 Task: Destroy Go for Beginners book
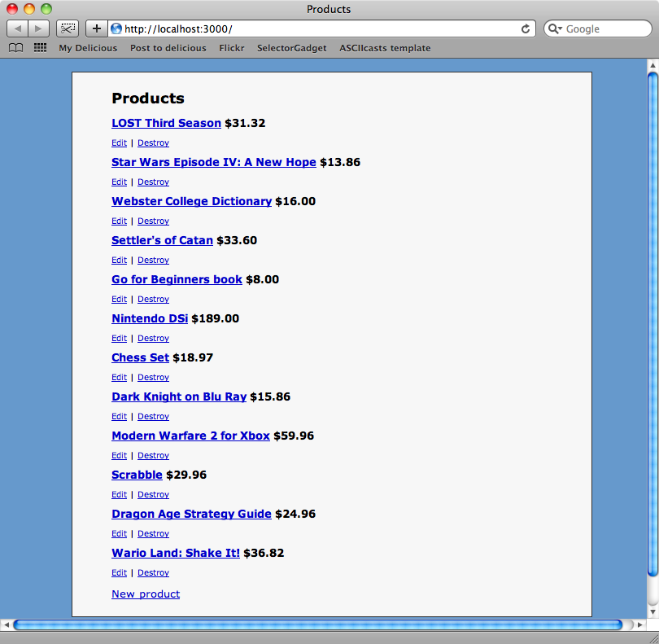154,299
